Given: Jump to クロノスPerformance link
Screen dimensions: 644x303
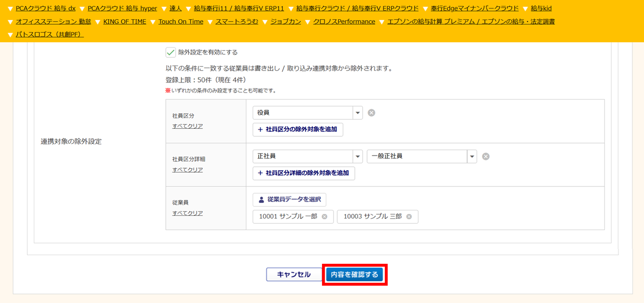Looking at the screenshot, I should click(x=344, y=22).
